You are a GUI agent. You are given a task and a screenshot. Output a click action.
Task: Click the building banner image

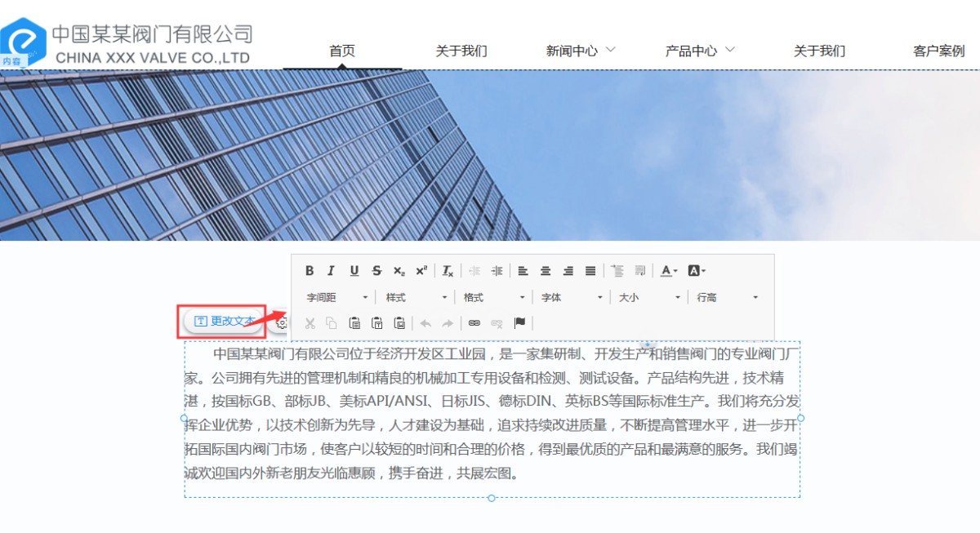(490, 155)
